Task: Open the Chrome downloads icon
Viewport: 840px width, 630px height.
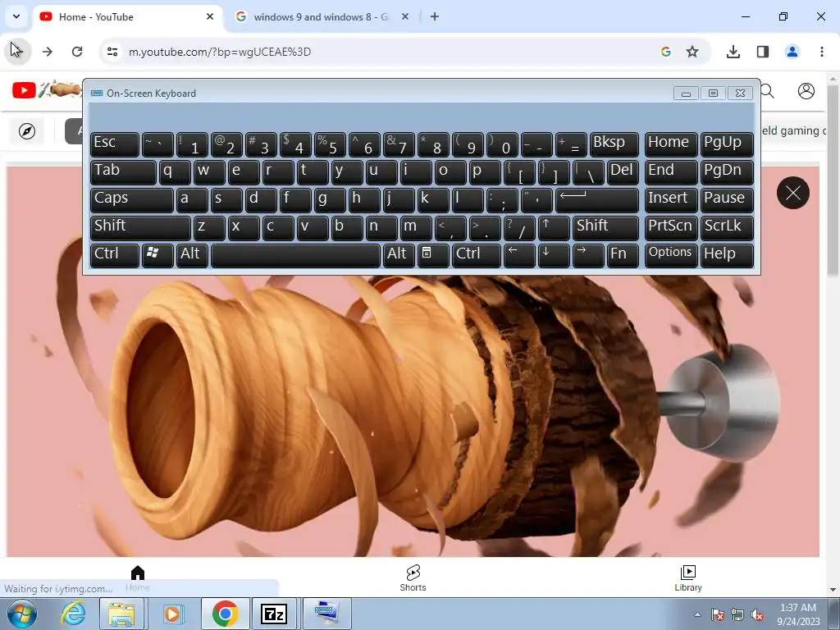Action: (x=733, y=52)
